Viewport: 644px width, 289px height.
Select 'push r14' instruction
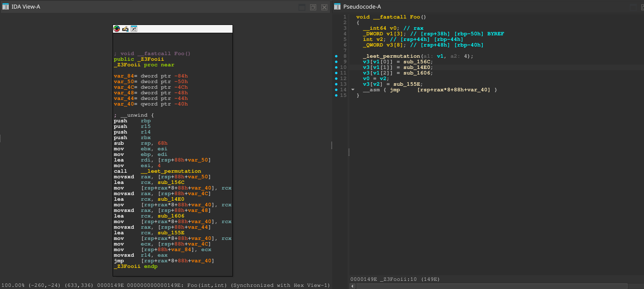click(132, 132)
